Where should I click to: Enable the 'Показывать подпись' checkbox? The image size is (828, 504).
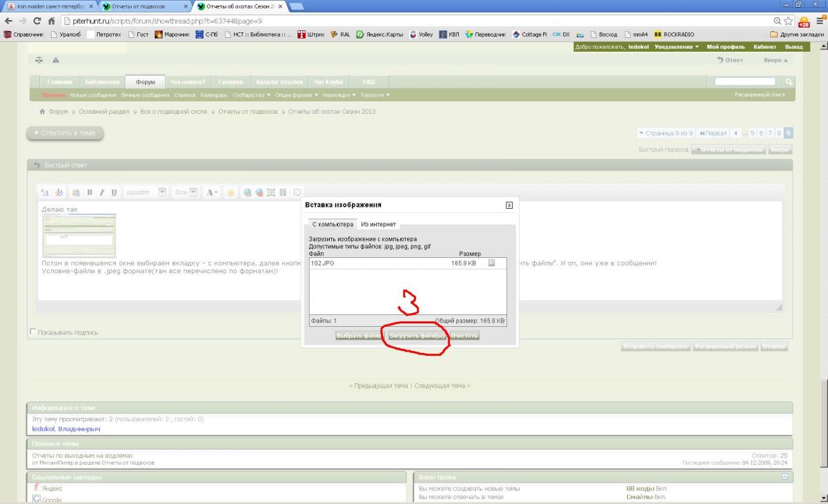click(33, 332)
